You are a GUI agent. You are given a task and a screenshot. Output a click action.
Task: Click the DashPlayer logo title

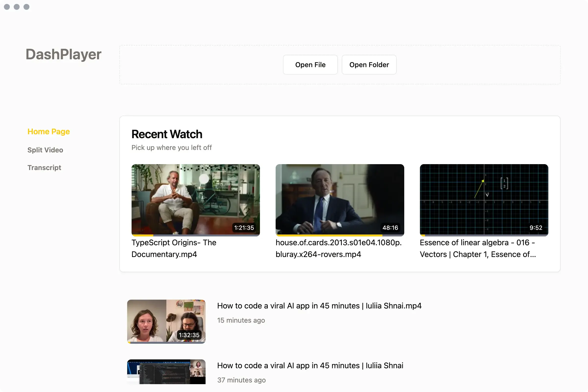coord(63,54)
